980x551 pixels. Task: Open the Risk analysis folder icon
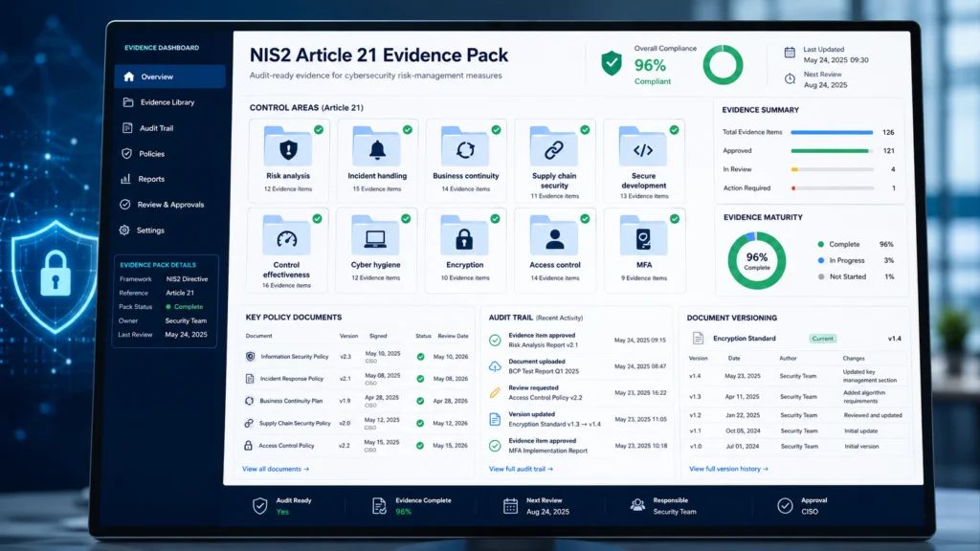(287, 146)
